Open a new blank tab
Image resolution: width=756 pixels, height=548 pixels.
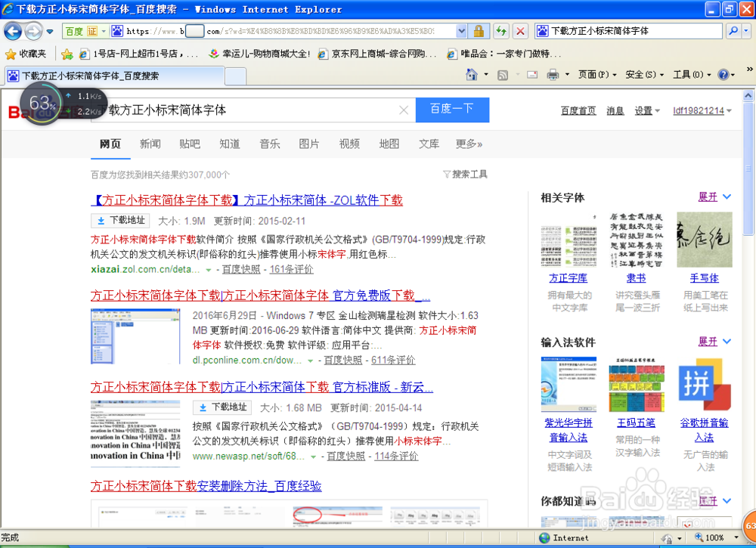point(236,76)
